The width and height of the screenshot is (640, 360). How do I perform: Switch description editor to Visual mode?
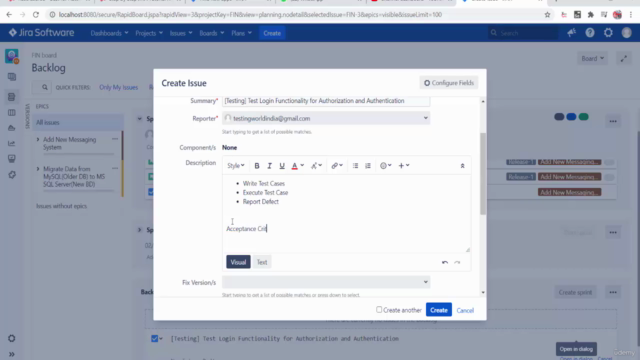pos(238,262)
